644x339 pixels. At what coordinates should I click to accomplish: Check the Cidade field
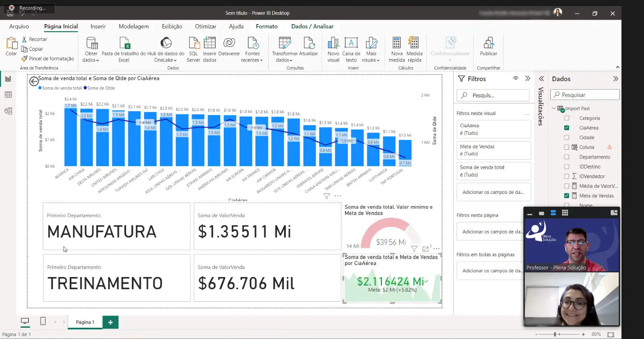(567, 138)
